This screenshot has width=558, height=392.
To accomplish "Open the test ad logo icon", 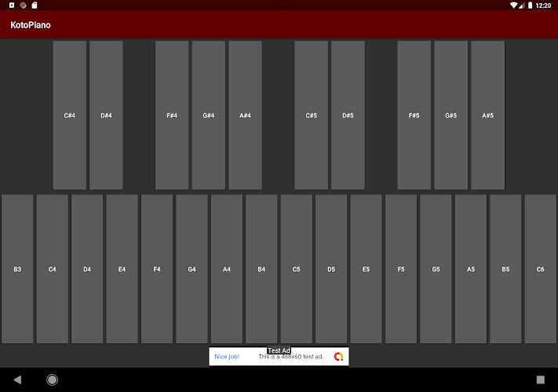I will [x=338, y=357].
